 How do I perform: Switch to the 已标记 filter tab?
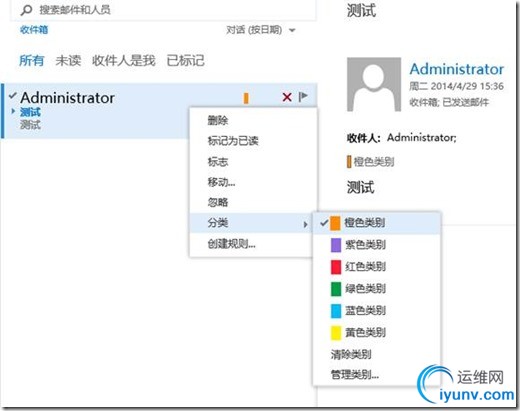(185, 60)
